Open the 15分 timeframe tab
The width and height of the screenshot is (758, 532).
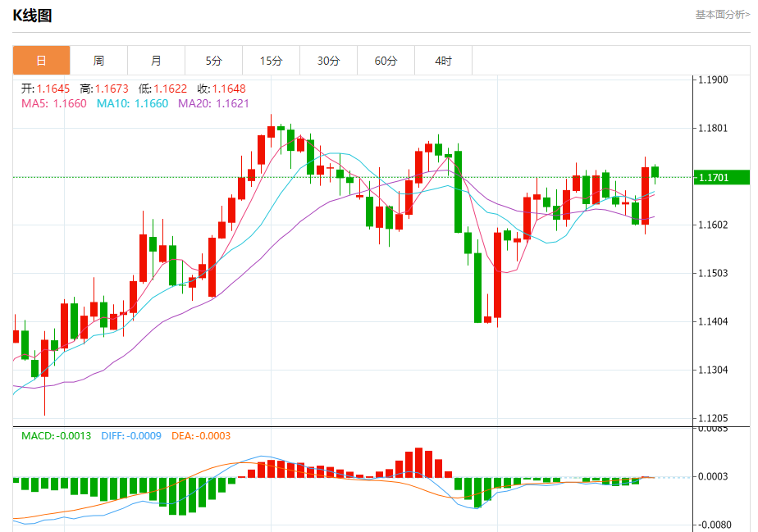271,61
